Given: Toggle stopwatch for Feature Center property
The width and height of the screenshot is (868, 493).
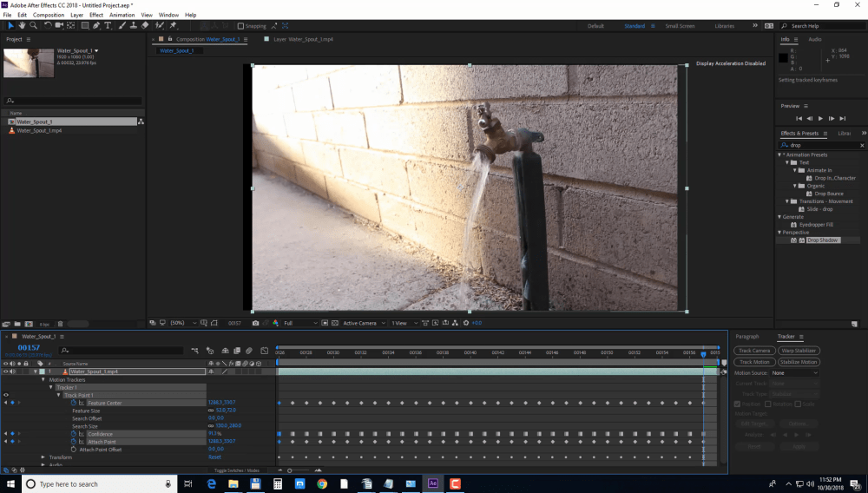Looking at the screenshot, I should (74, 403).
